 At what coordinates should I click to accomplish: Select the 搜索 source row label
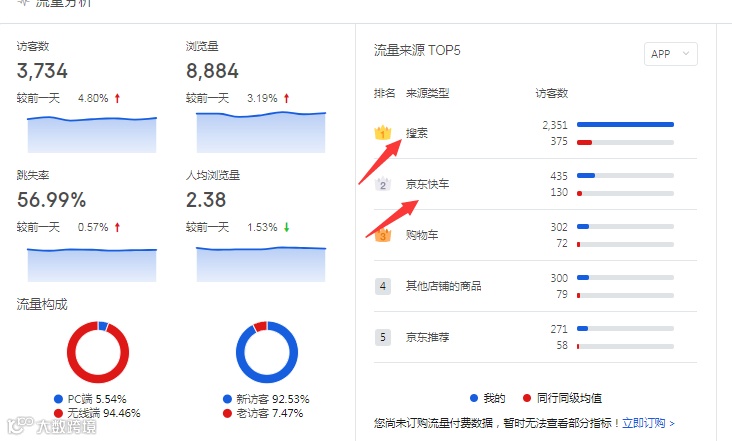coord(416,133)
